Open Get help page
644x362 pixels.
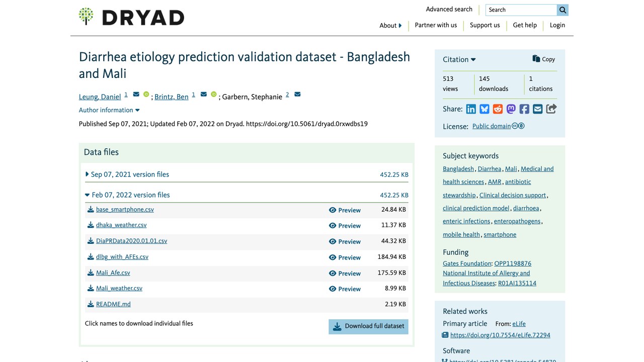525,25
